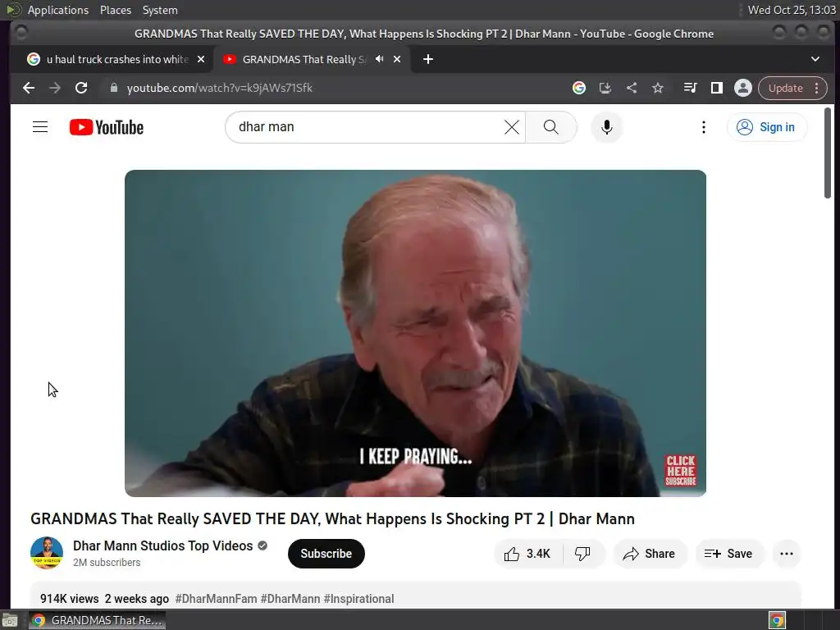Clear the search query with X
The width and height of the screenshot is (840, 630).
[x=512, y=127]
